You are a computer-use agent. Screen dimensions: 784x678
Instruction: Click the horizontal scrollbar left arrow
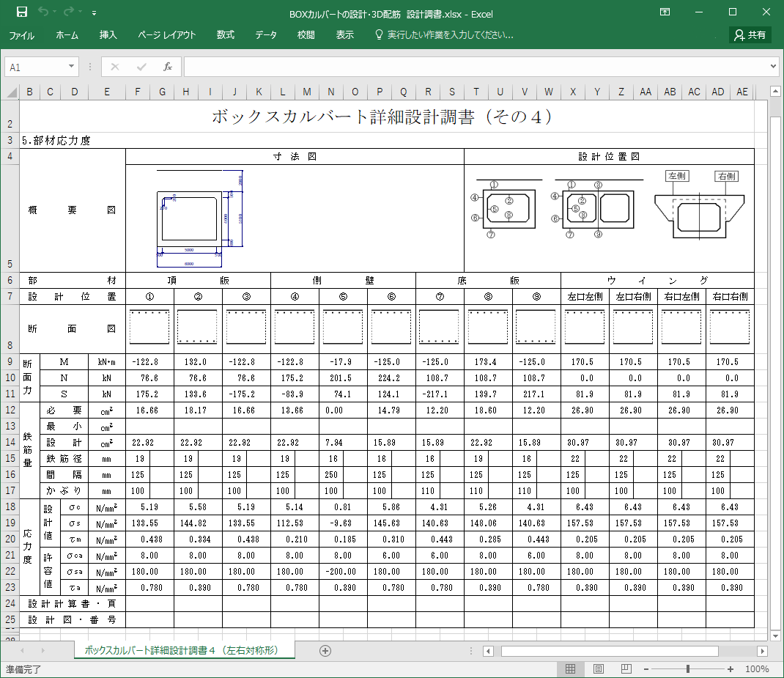pos(489,651)
